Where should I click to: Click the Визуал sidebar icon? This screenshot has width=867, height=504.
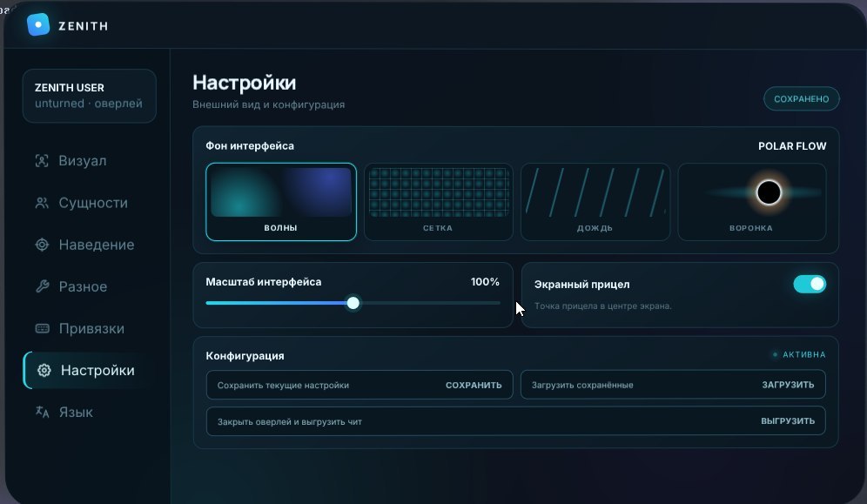coord(42,161)
